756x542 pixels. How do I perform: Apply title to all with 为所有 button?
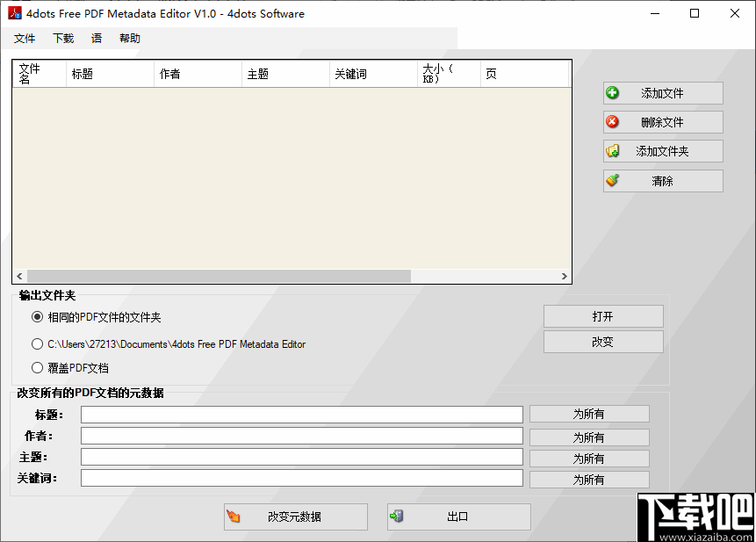pos(588,414)
